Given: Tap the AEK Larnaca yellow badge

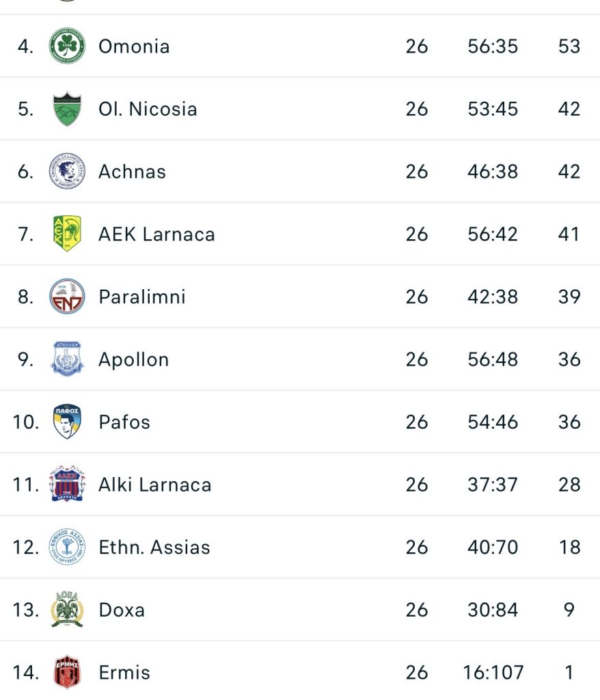Looking at the screenshot, I should coord(67,234).
